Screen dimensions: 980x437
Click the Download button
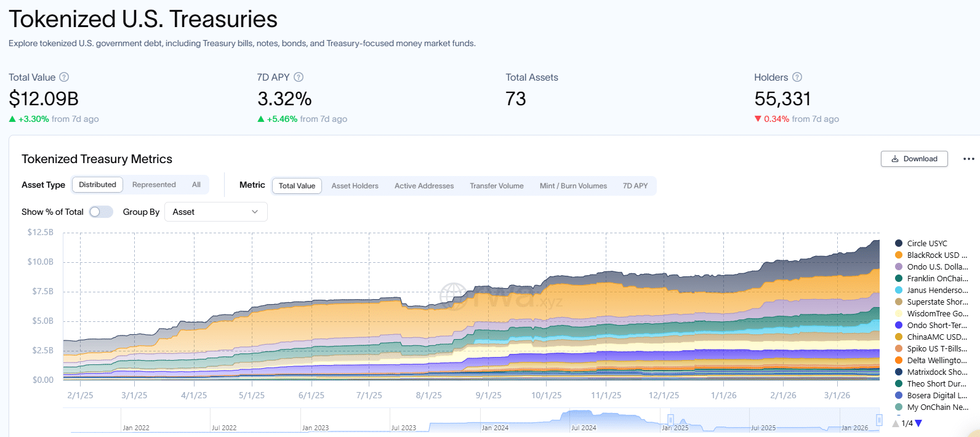click(x=914, y=159)
